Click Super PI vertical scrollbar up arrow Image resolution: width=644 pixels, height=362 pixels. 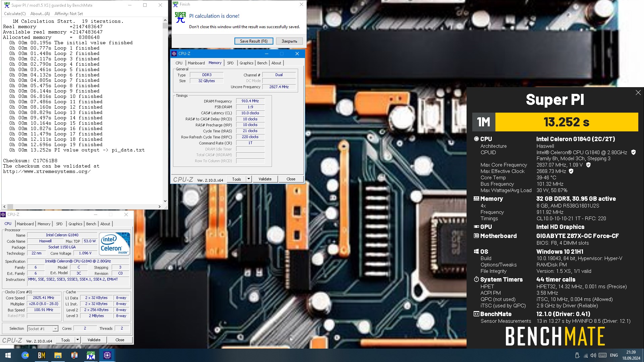click(165, 20)
